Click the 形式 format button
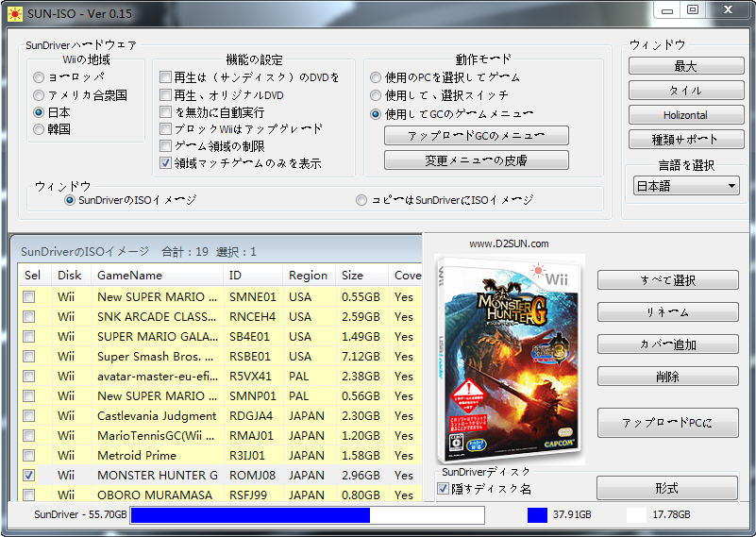Image resolution: width=756 pixels, height=537 pixels. click(667, 488)
